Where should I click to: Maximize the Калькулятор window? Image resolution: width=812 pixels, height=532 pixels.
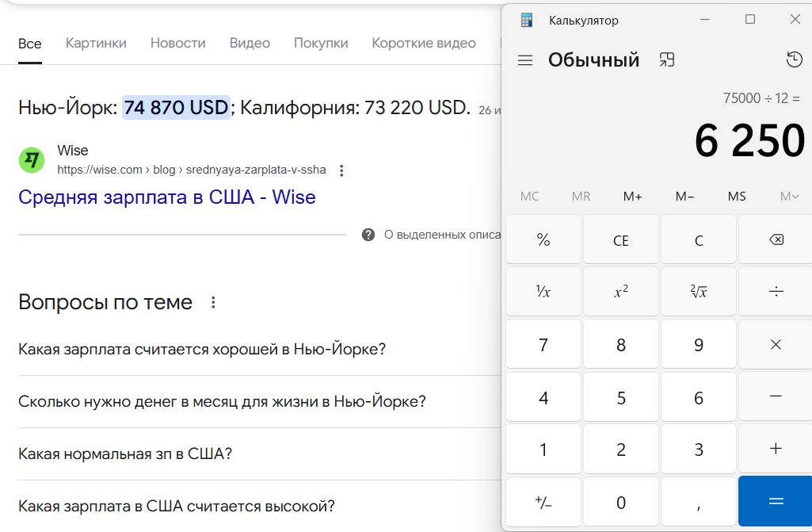coord(750,20)
